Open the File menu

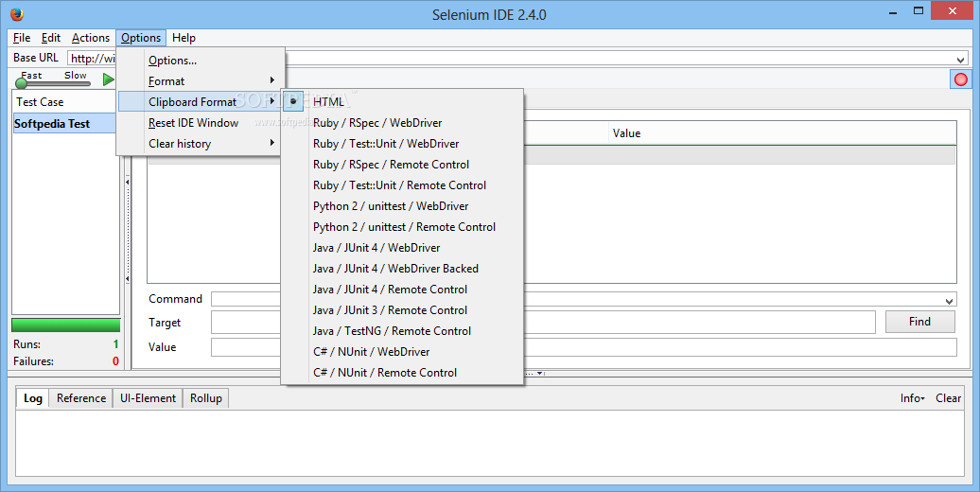[x=22, y=38]
